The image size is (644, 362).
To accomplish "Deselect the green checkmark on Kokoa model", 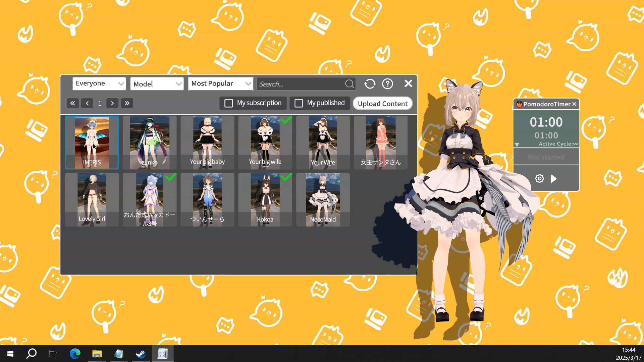I will click(287, 177).
